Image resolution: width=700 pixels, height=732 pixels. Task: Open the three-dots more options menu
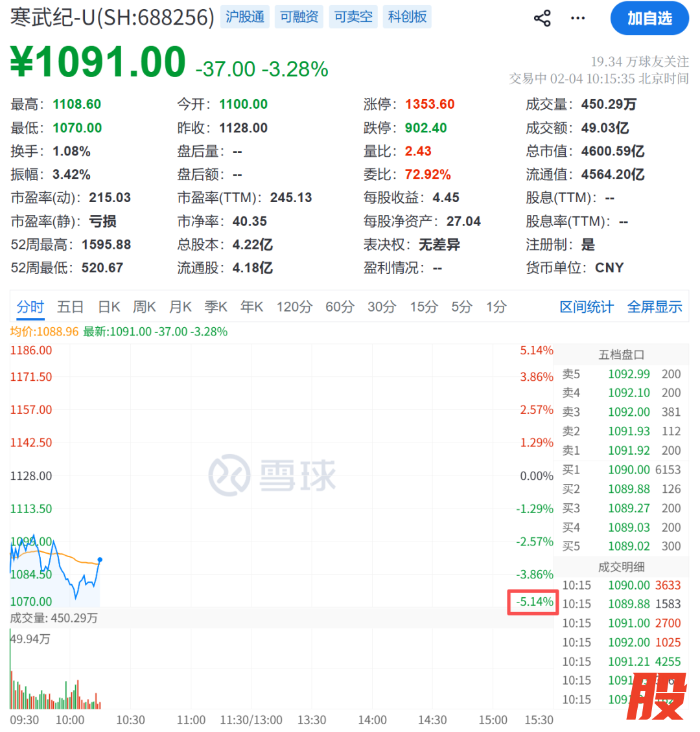tap(577, 18)
